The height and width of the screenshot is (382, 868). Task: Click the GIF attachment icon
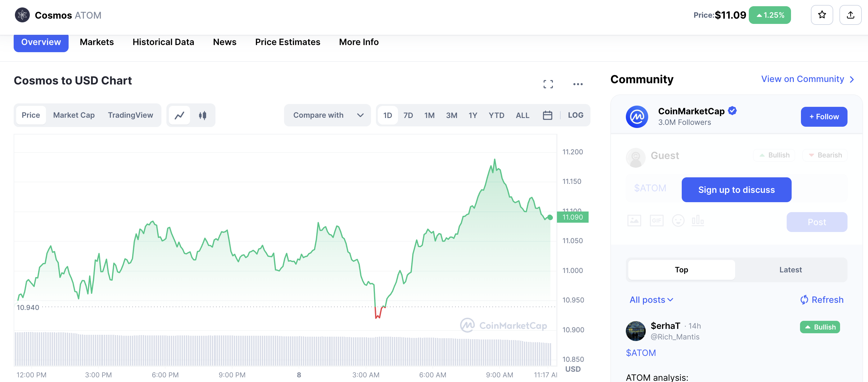tap(656, 221)
